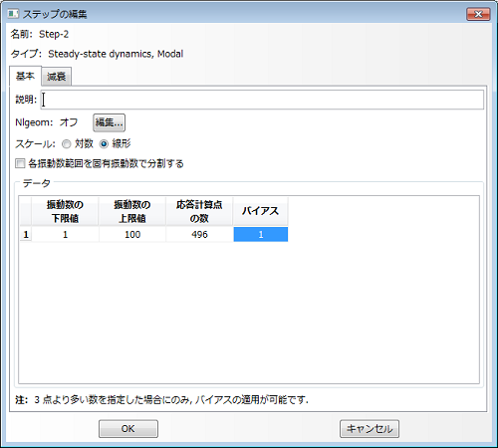Click the 応答計算点の数 cell showing 496
Screen dimensions: 498x448
(x=199, y=235)
